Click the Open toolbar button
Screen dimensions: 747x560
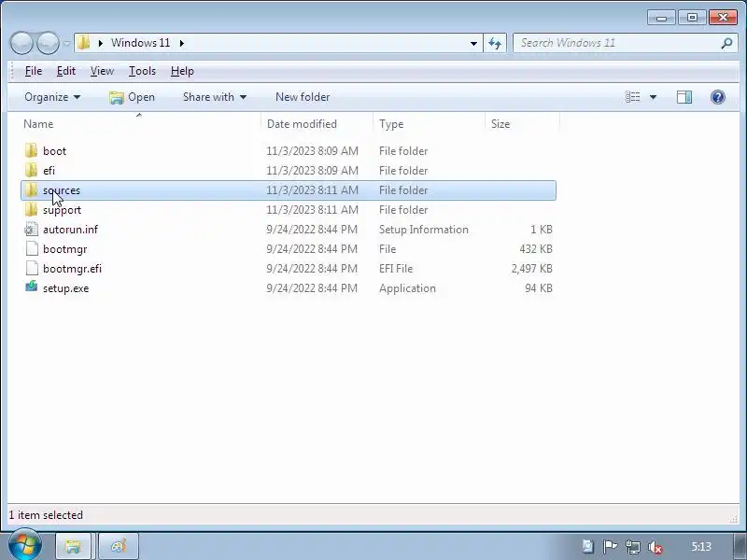[x=132, y=97]
